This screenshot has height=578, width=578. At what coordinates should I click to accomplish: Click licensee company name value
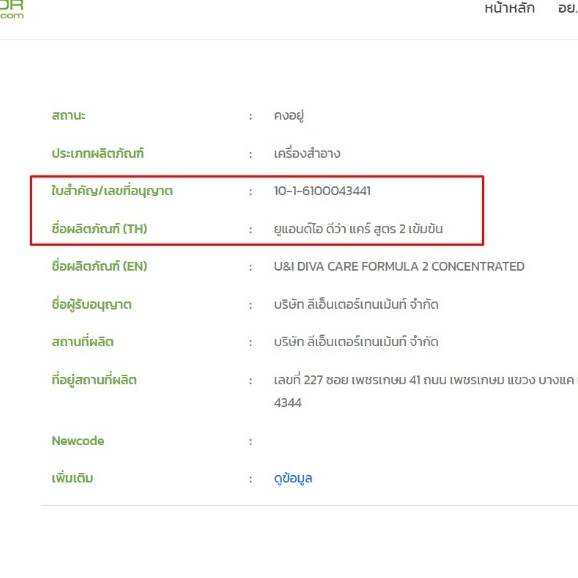click(x=356, y=304)
